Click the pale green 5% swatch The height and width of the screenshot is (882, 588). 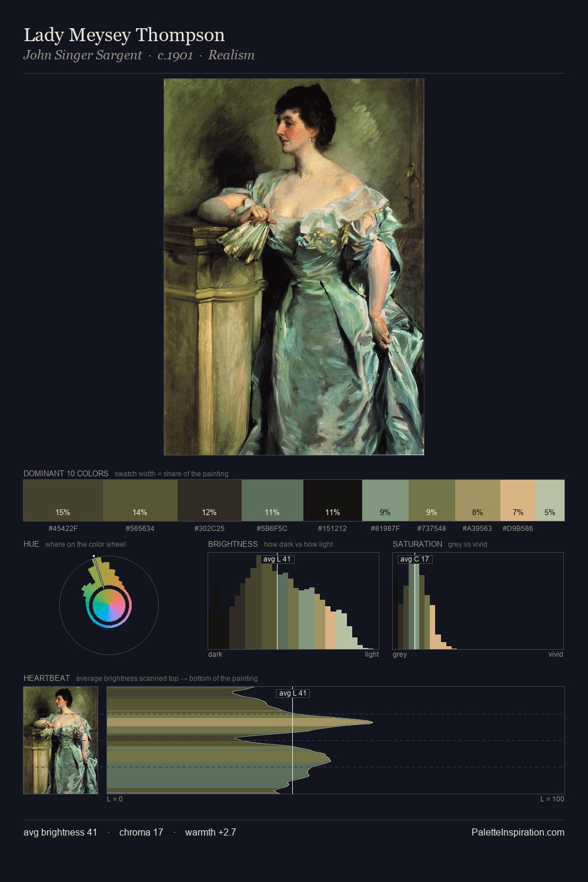pyautogui.click(x=550, y=500)
